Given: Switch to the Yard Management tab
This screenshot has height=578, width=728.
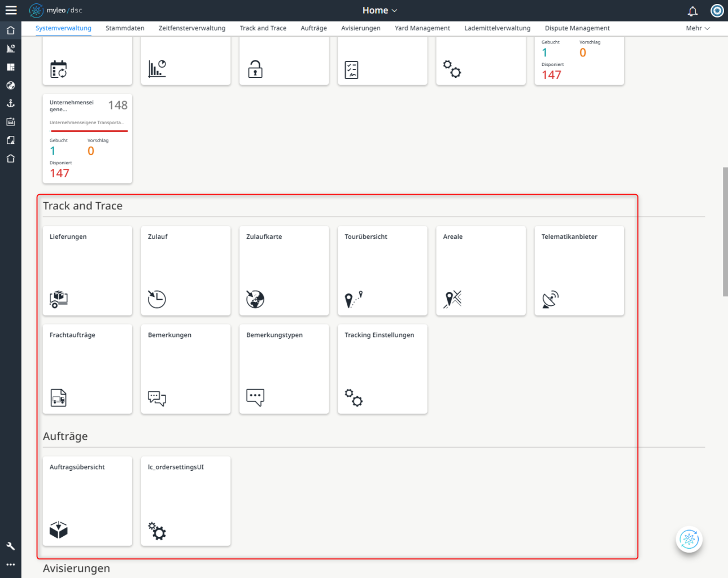Looking at the screenshot, I should [x=422, y=28].
